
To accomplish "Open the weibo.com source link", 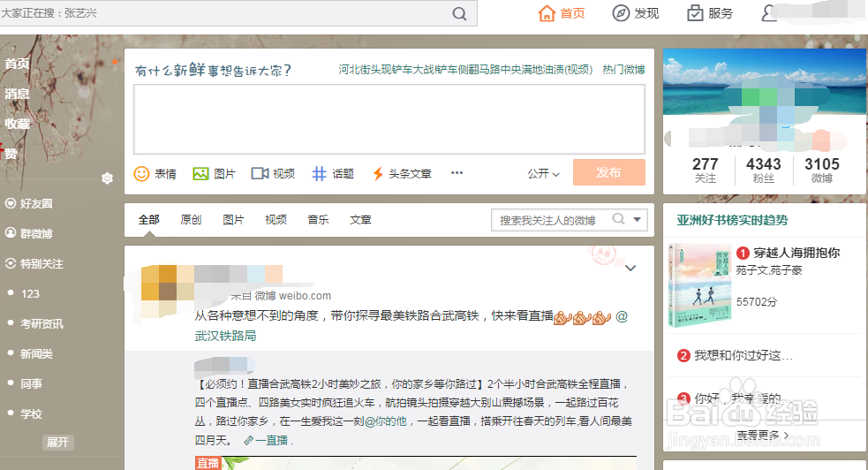I will pyautogui.click(x=305, y=296).
